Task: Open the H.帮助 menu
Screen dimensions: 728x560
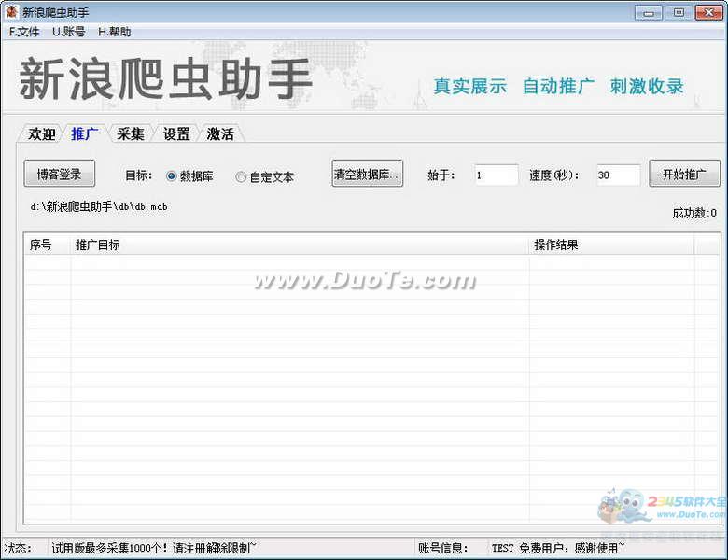Action: point(114,32)
